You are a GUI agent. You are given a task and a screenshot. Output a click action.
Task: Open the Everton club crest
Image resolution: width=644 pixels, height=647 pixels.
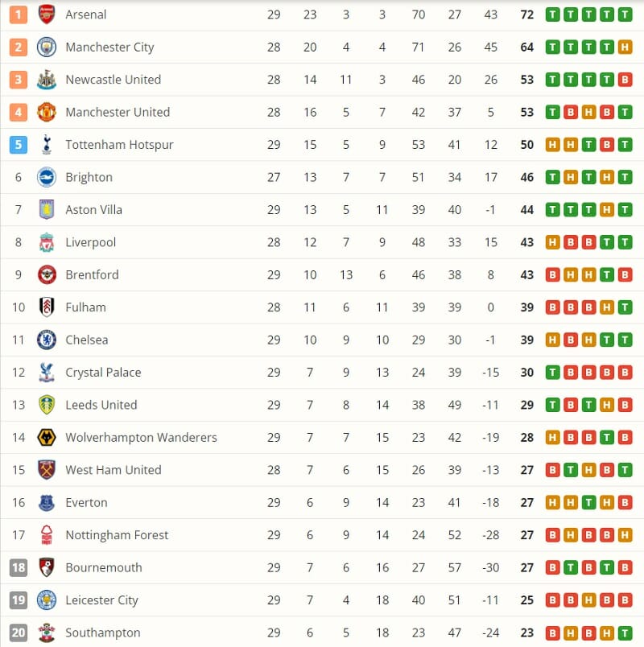pos(47,503)
